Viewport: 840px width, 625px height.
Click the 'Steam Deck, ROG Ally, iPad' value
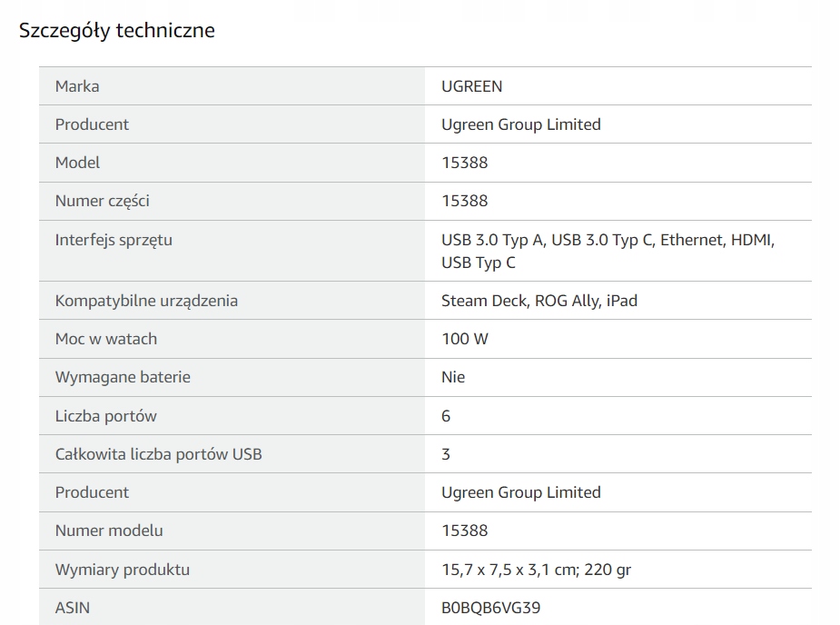pyautogui.click(x=539, y=301)
